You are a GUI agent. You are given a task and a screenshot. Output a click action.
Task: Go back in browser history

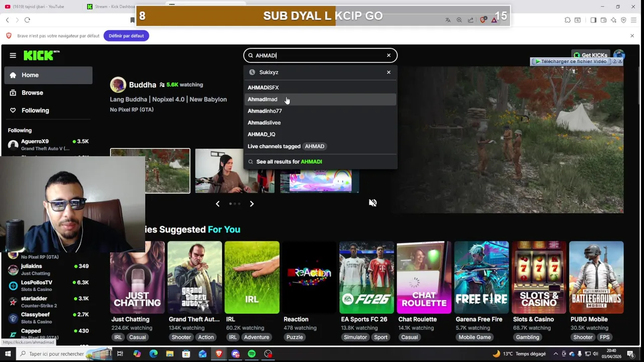[x=7, y=20]
